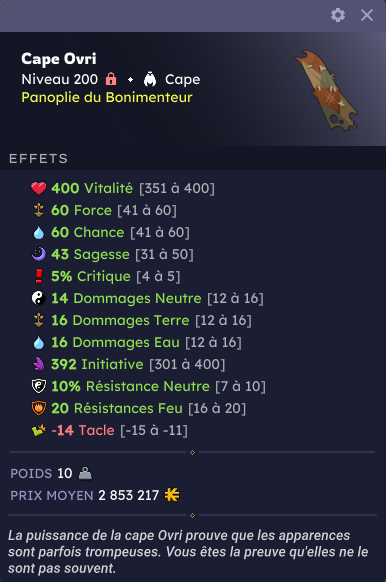Click the Force stat icon
386x582 pixels.
(x=39, y=210)
